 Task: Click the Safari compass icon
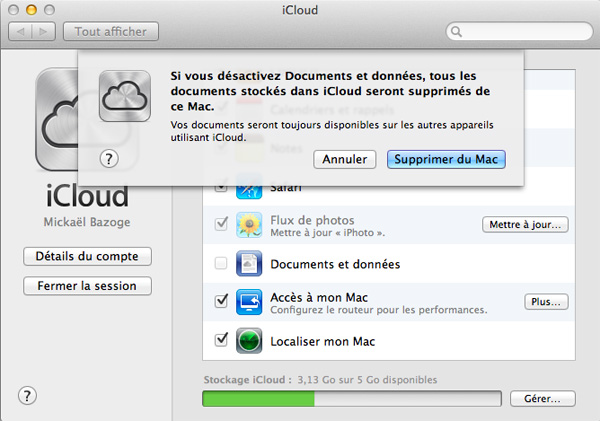(249, 189)
